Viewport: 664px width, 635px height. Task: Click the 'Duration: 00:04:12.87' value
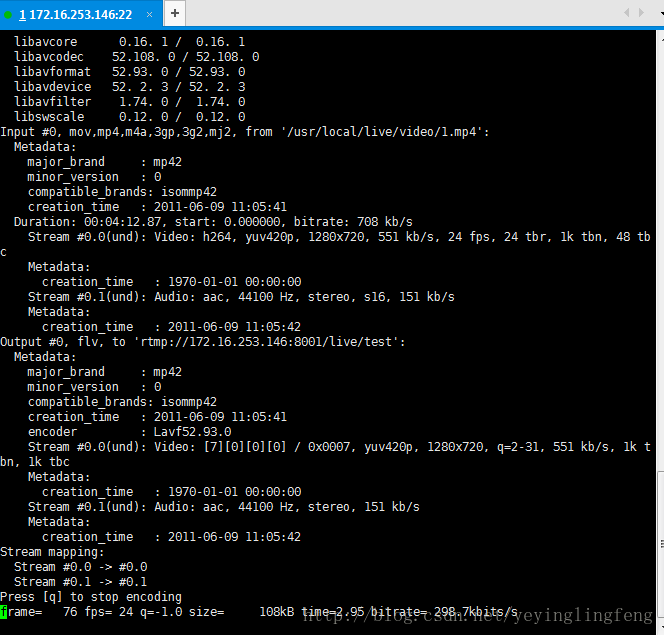pyautogui.click(x=88, y=222)
